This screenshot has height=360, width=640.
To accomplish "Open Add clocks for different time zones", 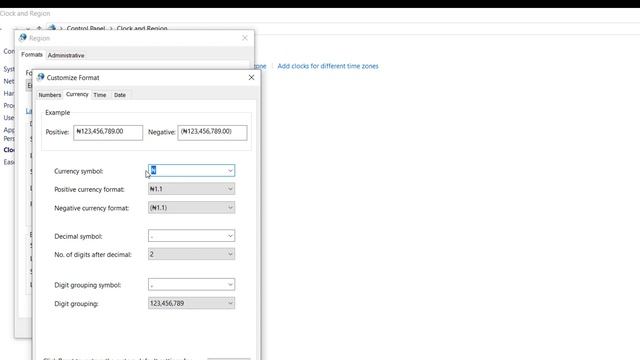I will click(328, 66).
